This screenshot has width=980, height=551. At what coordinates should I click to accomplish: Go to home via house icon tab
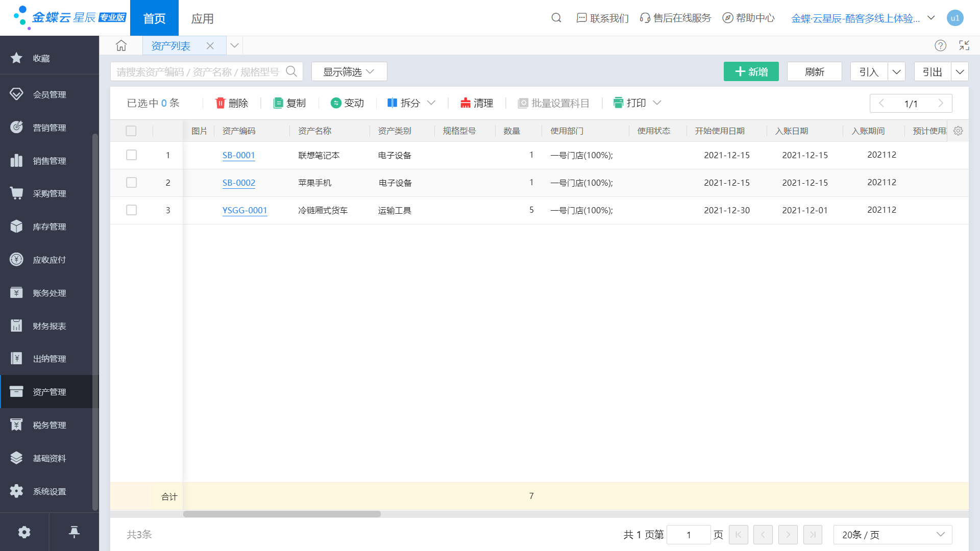point(121,45)
